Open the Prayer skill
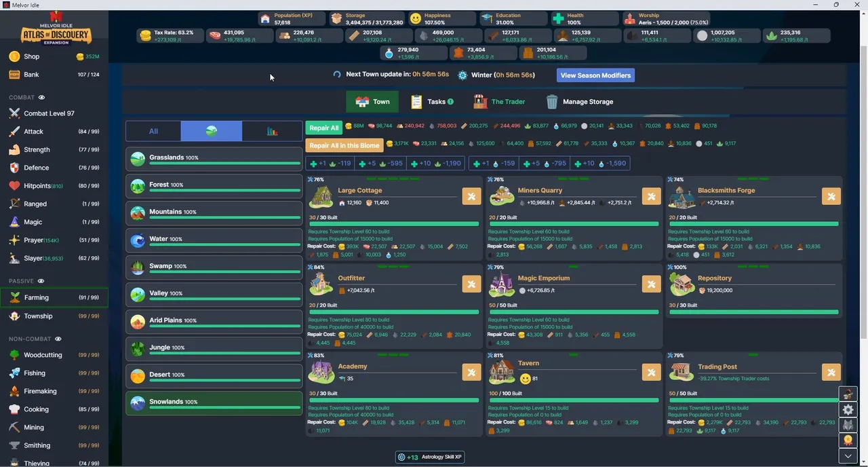The image size is (868, 467). coord(54,240)
